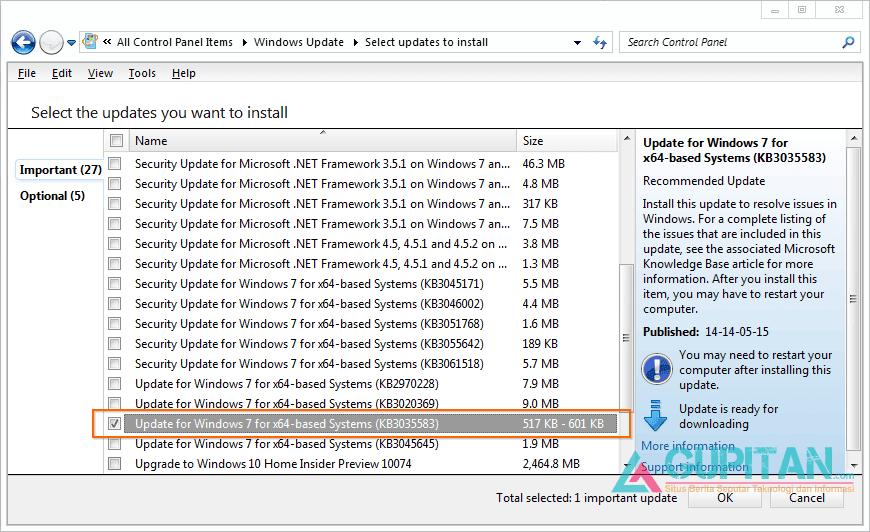The width and height of the screenshot is (870, 532).
Task: Check the 46.3 MB .NET Framework 3.5.1 update
Action: pos(114,164)
